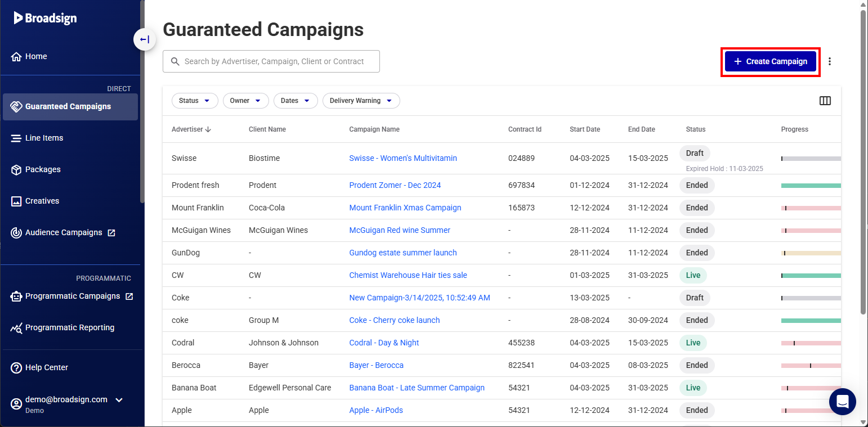The height and width of the screenshot is (427, 868).
Task: Expand the demo@broadsign.com account menu
Action: click(x=119, y=400)
